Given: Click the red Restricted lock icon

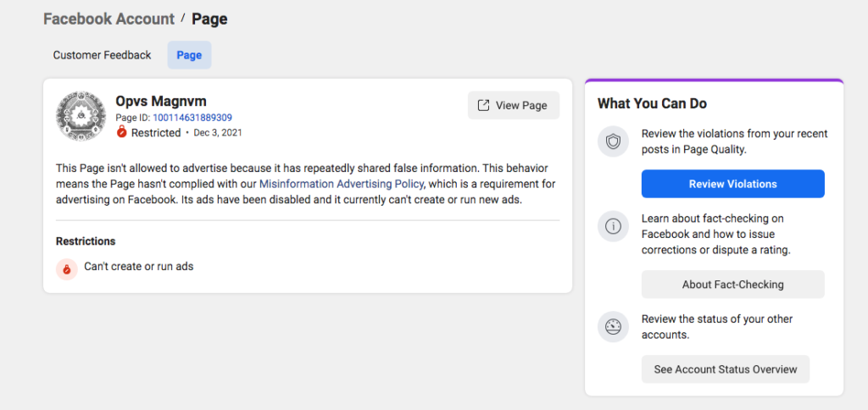Looking at the screenshot, I should pyautogui.click(x=122, y=132).
